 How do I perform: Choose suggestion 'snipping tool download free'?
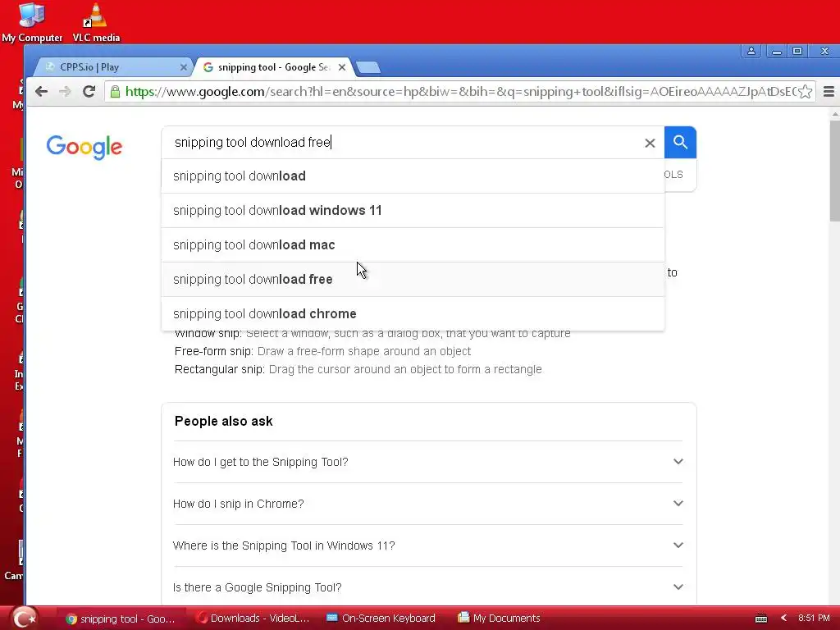point(413,279)
